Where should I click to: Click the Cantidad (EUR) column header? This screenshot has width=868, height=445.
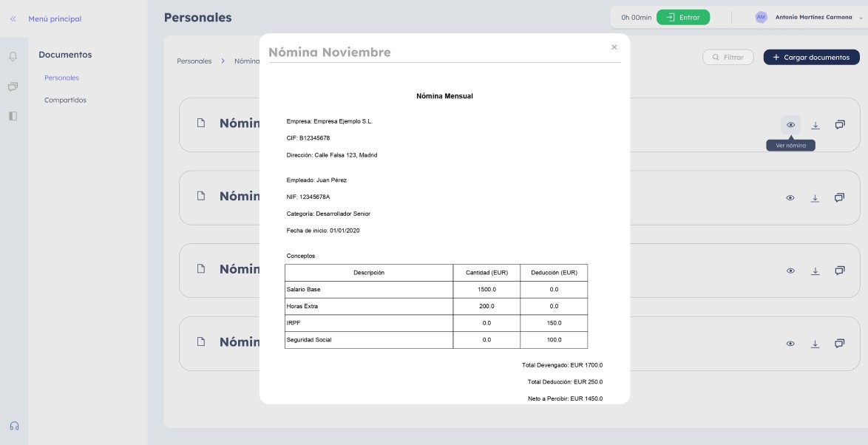486,273
